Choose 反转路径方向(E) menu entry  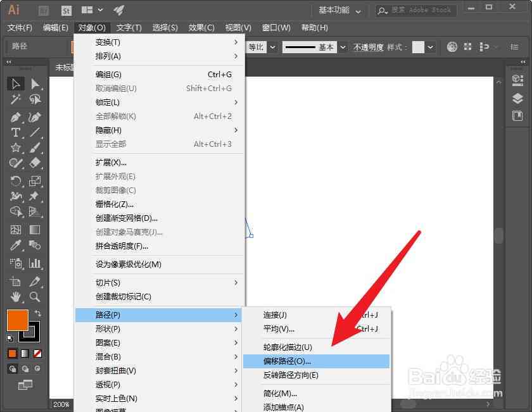[316, 375]
